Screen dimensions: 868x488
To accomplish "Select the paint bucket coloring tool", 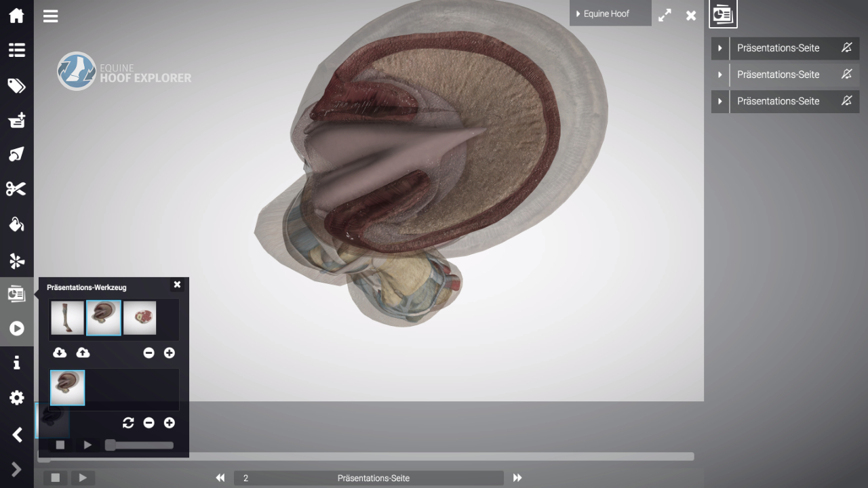I will [x=16, y=224].
